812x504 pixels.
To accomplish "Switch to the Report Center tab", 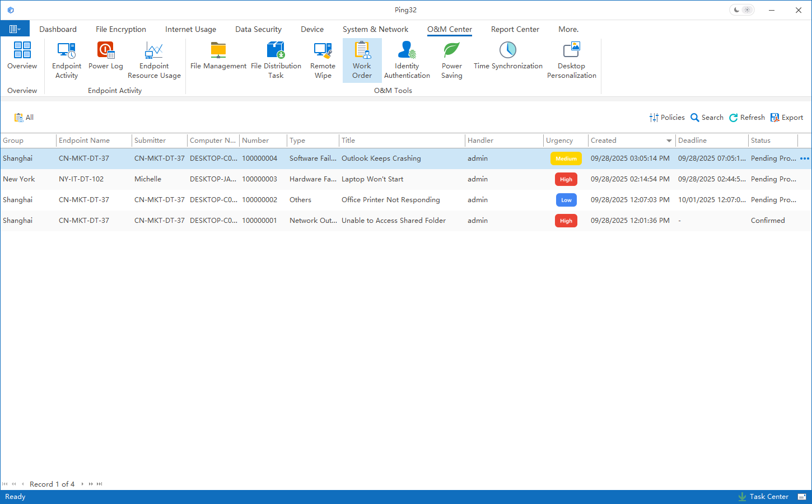I will (x=515, y=29).
